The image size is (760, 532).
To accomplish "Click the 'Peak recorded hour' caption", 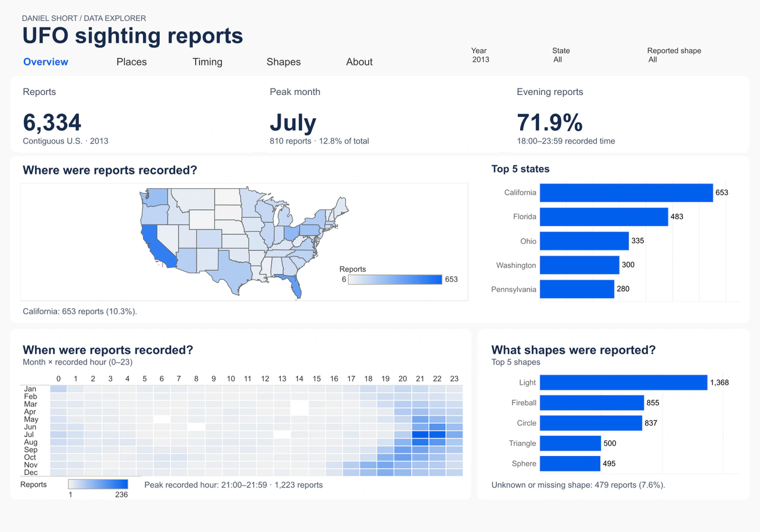I will coord(234,484).
